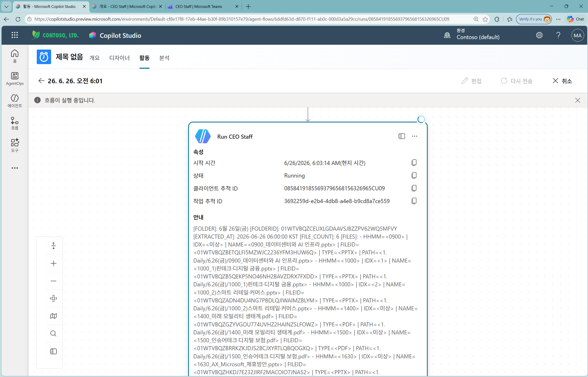
Task: Click the 편집 edit button
Action: [471, 81]
